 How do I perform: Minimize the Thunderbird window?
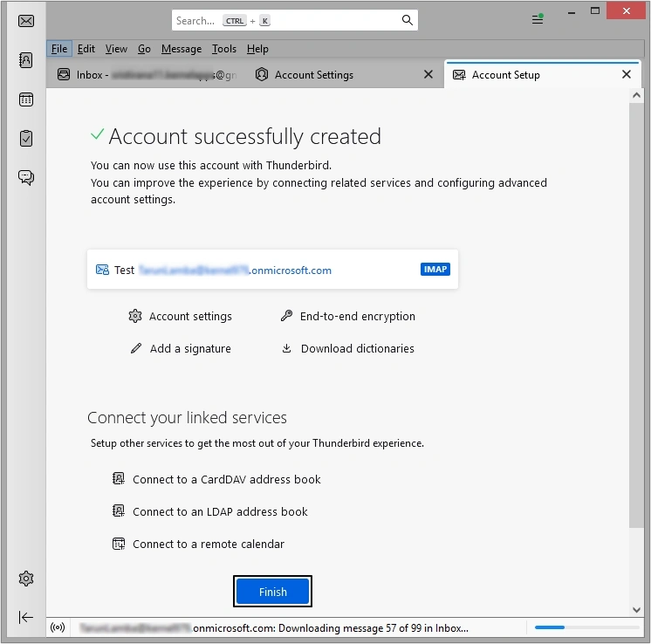tap(572, 11)
